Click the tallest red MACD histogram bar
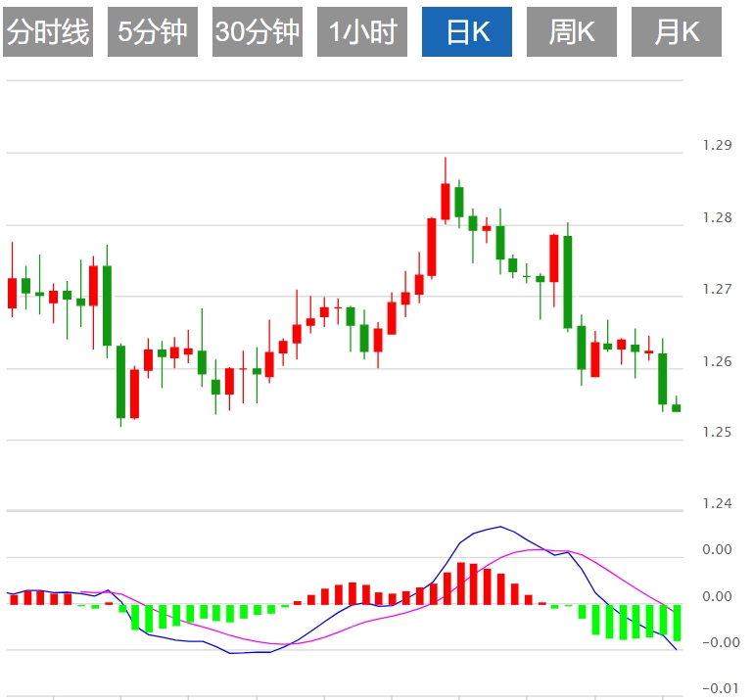Image resolution: width=753 pixels, height=700 pixels. click(x=461, y=583)
